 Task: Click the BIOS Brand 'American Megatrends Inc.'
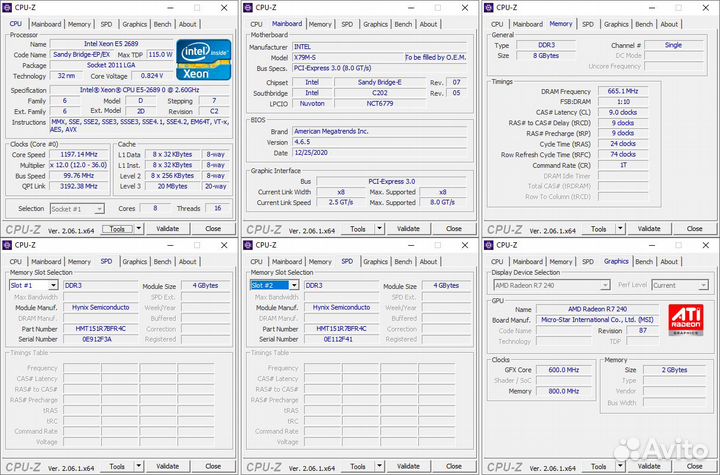coord(380,131)
